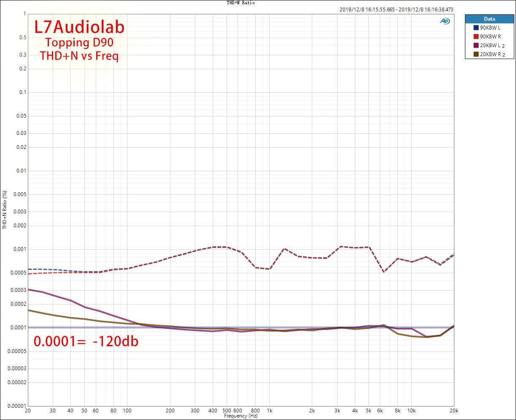Click the 2019/12/8 measurement timestamp text
Image resolution: width=516 pixels, height=420 pixels.
pos(396,9)
